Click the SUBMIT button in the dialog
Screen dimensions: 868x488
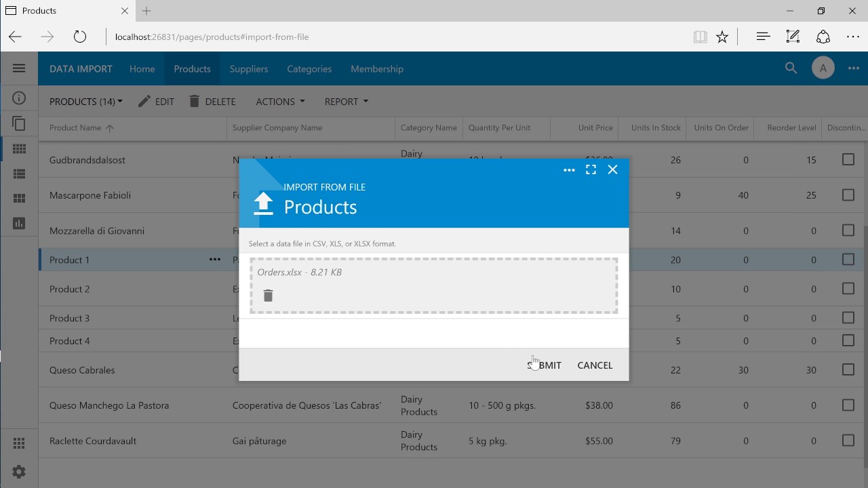click(544, 365)
